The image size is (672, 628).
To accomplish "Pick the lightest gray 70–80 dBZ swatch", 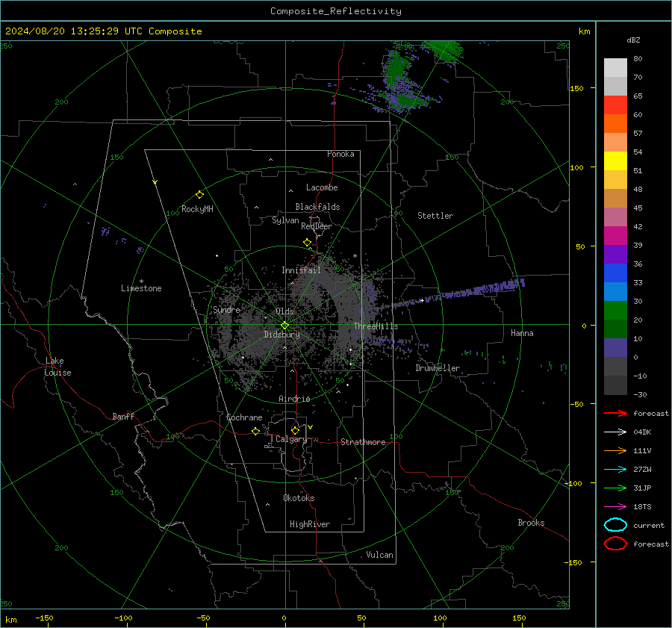I will [615, 67].
